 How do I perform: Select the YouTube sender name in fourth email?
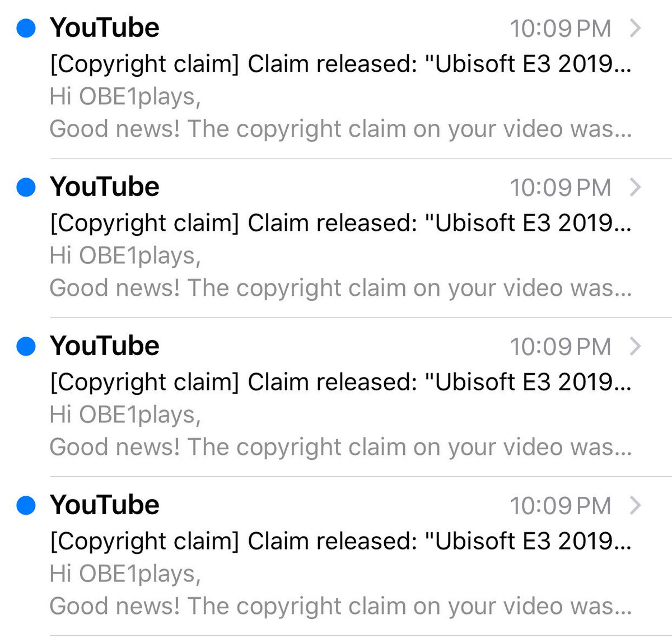click(x=105, y=505)
